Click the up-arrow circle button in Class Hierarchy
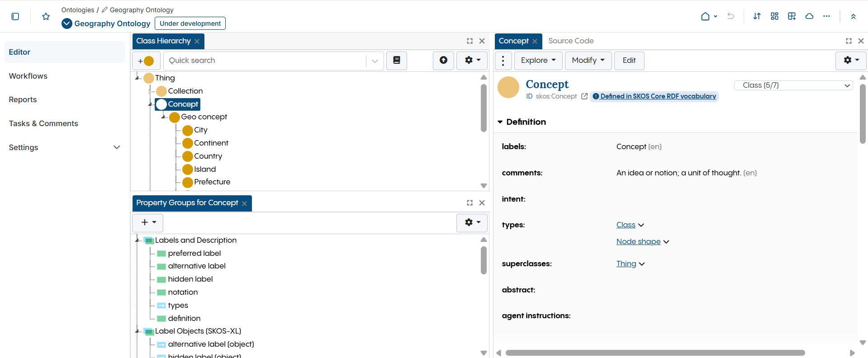The height and width of the screenshot is (358, 868). pyautogui.click(x=443, y=61)
